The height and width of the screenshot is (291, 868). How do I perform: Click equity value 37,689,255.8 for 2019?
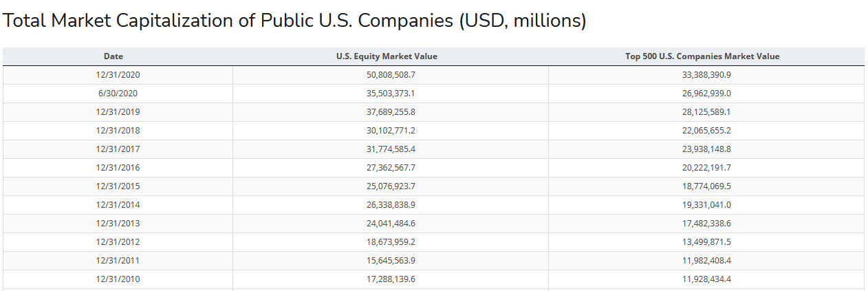pos(391,112)
